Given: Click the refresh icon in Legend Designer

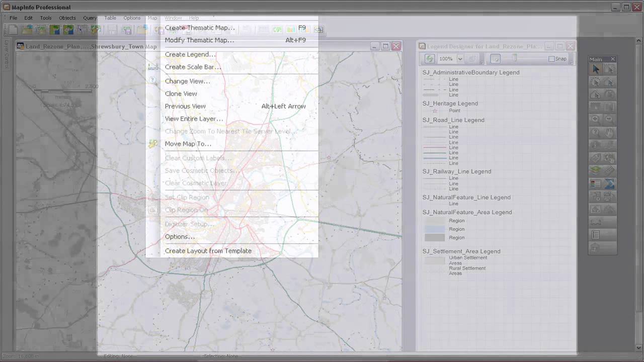Looking at the screenshot, I should click(429, 59).
